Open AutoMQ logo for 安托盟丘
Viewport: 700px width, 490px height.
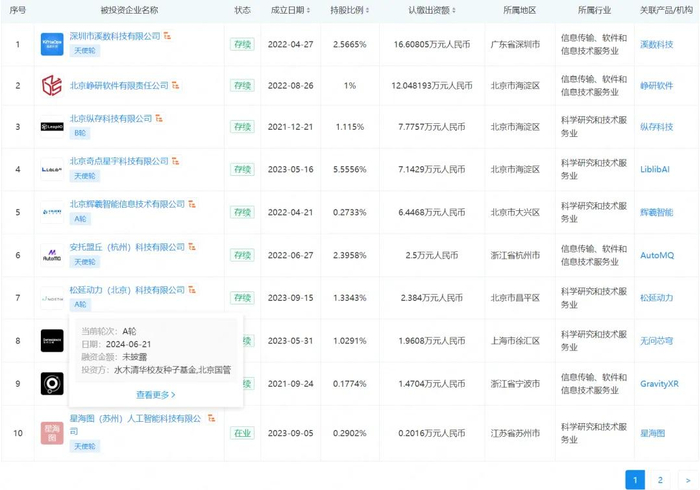click(52, 255)
